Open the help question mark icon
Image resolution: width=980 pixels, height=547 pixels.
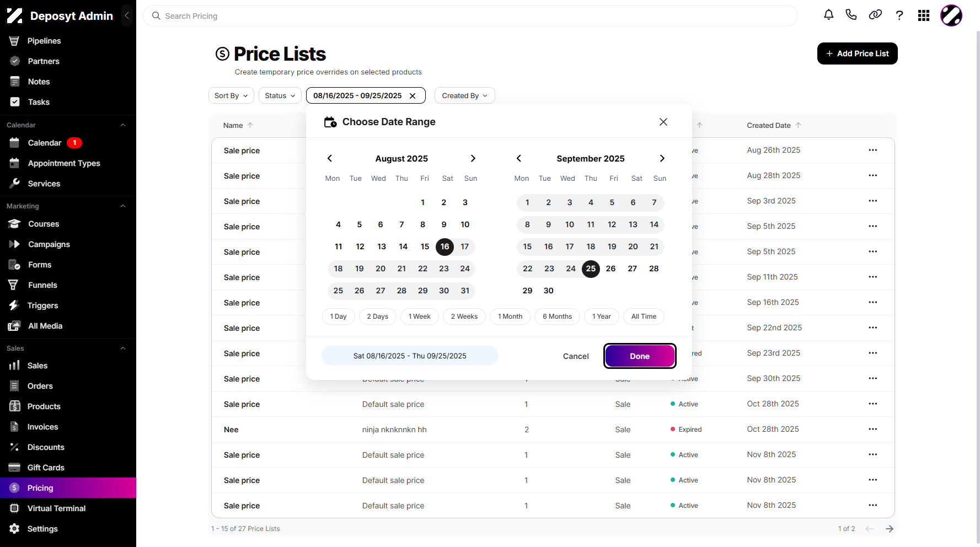tap(899, 15)
